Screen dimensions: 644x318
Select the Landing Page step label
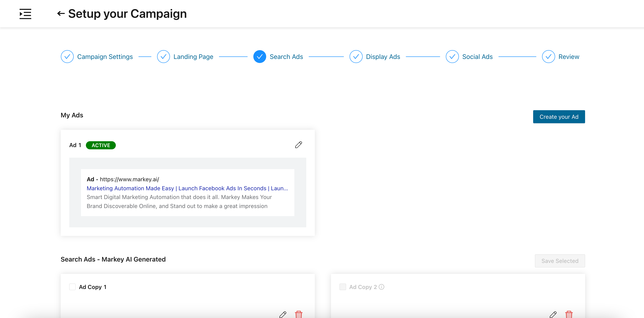click(193, 56)
